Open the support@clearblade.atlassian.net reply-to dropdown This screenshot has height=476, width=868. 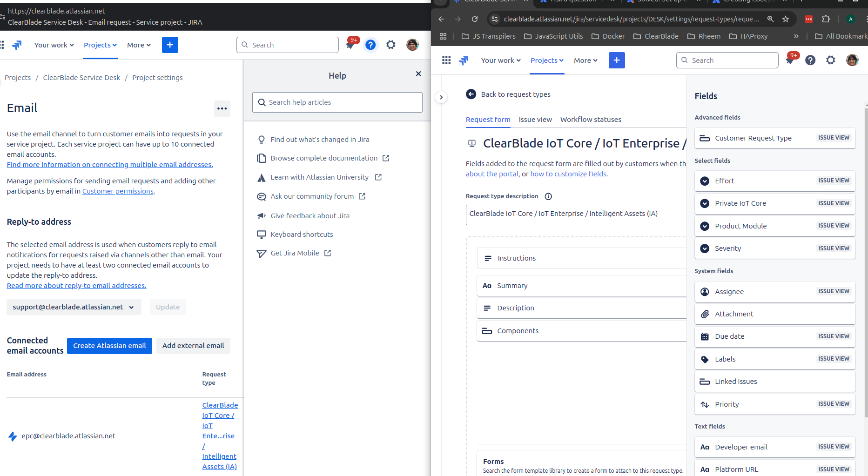74,307
